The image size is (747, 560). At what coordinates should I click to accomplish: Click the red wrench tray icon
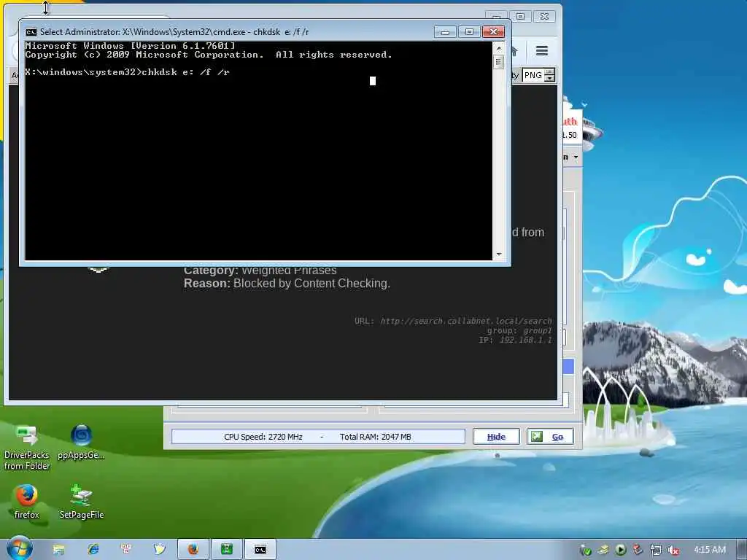point(638,550)
